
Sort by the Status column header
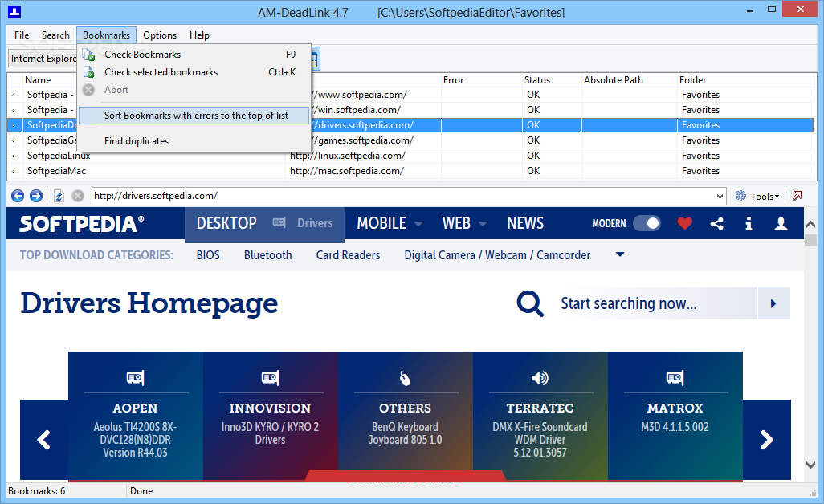tap(551, 80)
